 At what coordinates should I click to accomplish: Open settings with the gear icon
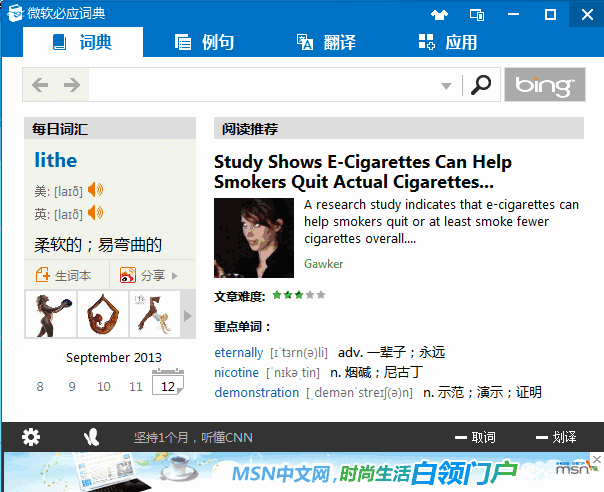pos(31,437)
